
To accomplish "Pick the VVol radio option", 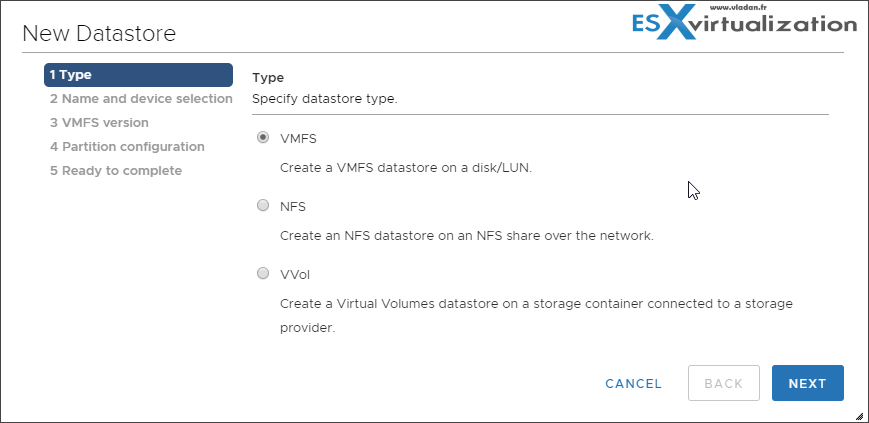I will (x=263, y=273).
